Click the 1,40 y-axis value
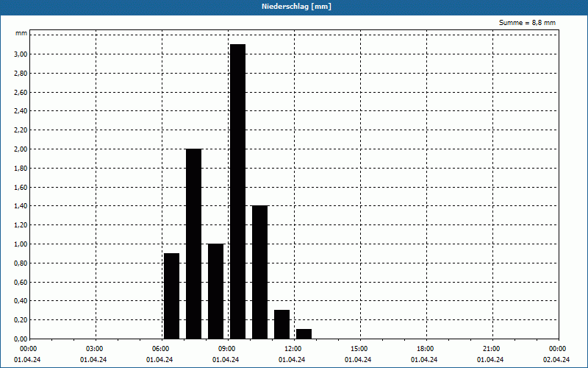Screen dimensions: 588x368 (21, 206)
